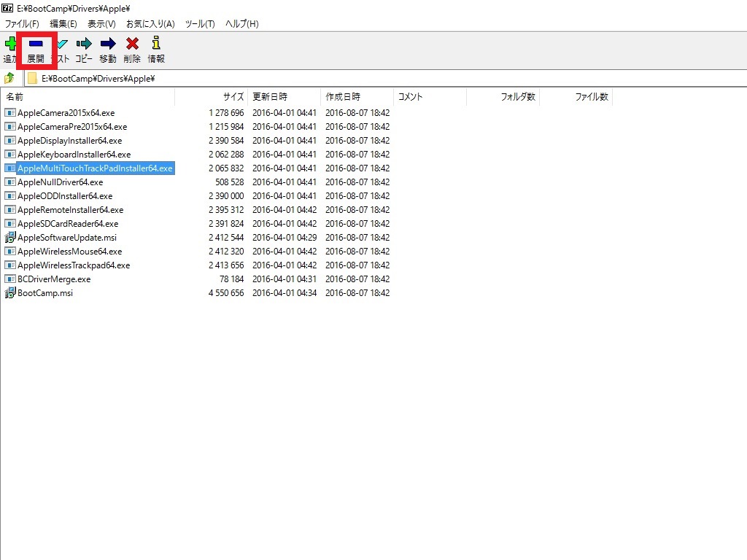Click the exe icon beside AppleRemoteInstaller64.exe
Screen dimensions: 747x560
9,209
